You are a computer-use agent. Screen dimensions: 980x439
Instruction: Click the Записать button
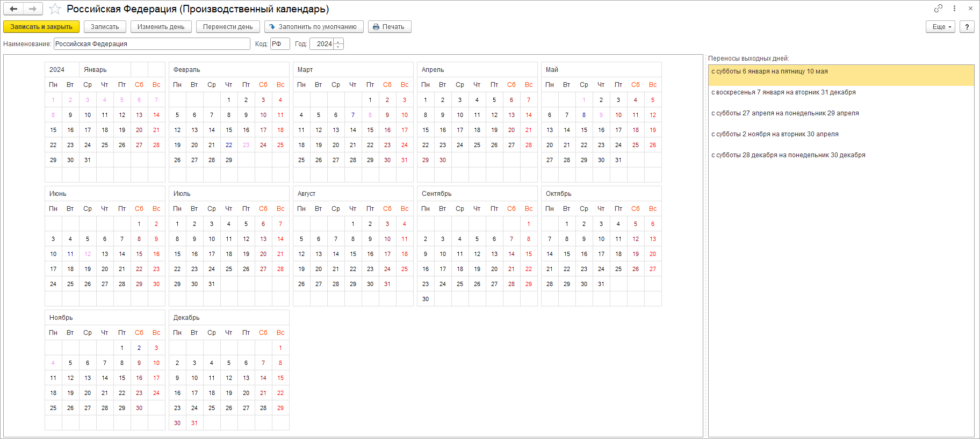pos(105,27)
